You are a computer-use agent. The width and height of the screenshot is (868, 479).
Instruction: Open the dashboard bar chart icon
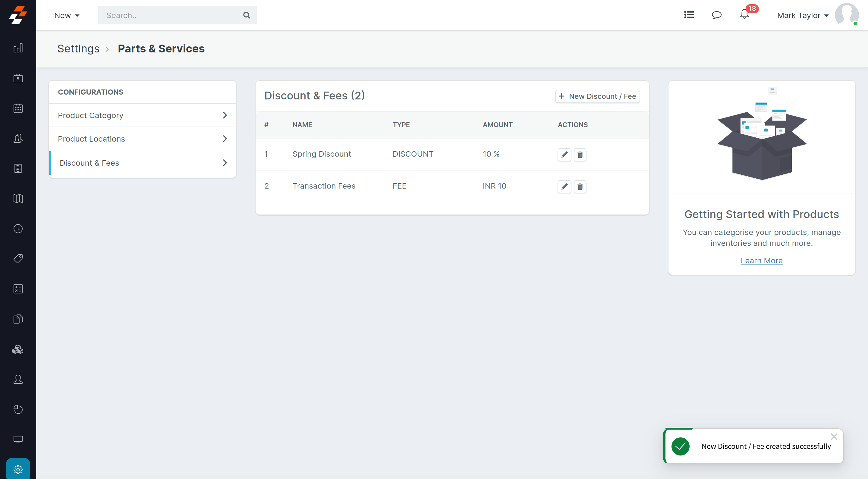[18, 48]
